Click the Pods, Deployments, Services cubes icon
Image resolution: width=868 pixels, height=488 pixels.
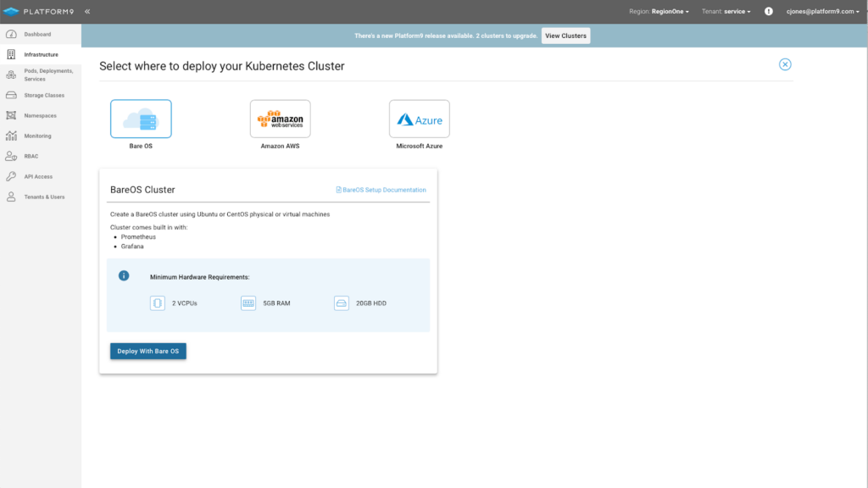[x=11, y=75]
